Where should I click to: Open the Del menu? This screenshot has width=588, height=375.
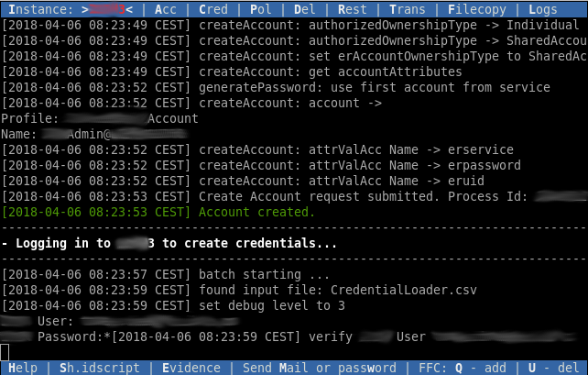(304, 9)
